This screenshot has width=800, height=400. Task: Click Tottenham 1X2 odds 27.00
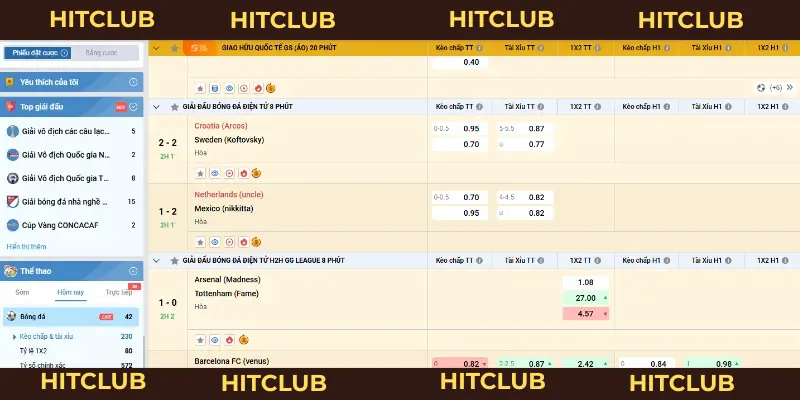click(x=586, y=298)
